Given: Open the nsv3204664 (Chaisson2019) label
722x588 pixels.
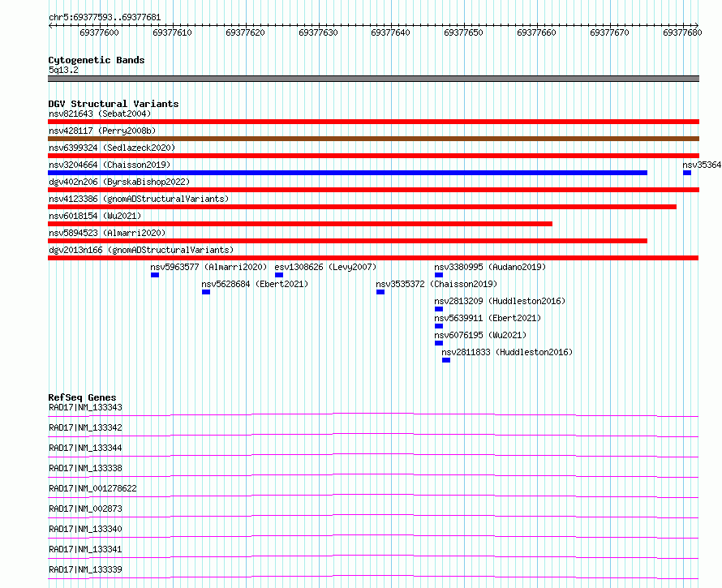Looking at the screenshot, I should click(x=110, y=165).
